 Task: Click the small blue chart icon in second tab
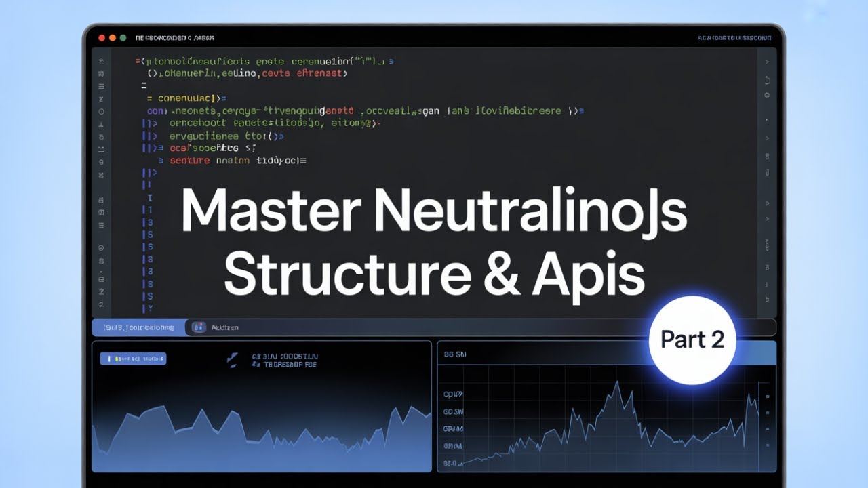[199, 327]
